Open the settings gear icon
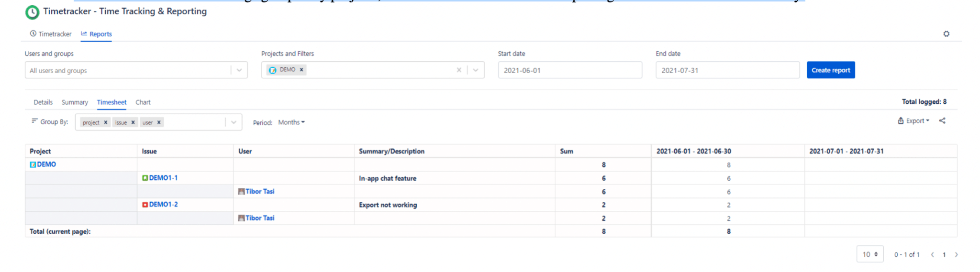 [946, 34]
